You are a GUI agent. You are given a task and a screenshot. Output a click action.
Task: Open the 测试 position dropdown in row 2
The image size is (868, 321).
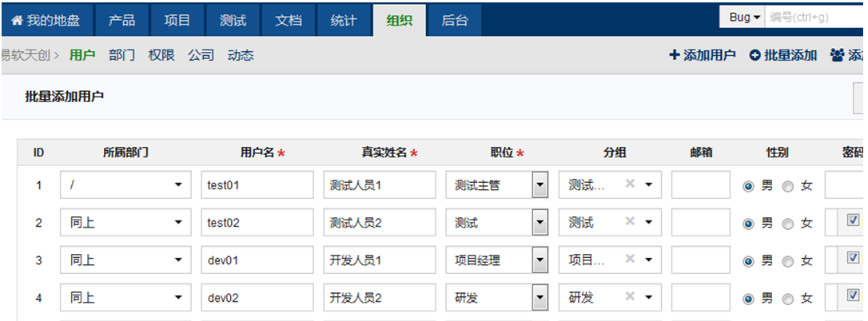pos(497,223)
